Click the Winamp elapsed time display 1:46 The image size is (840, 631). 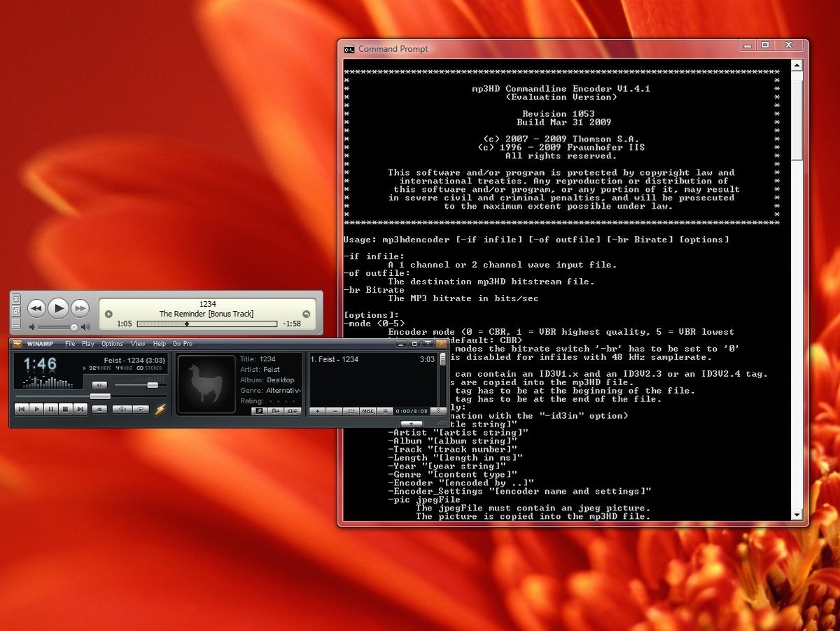tap(40, 364)
